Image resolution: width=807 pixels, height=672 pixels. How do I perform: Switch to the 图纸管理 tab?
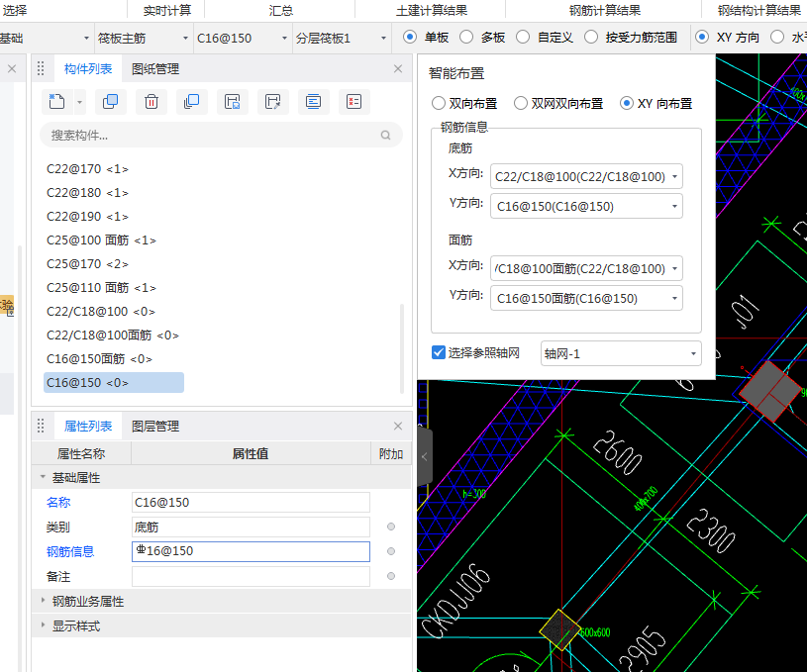tap(155, 68)
